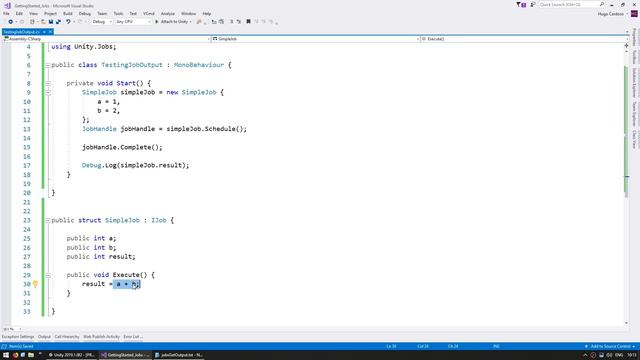Click the split-editor handle above the vertical scrollbar

point(627,45)
